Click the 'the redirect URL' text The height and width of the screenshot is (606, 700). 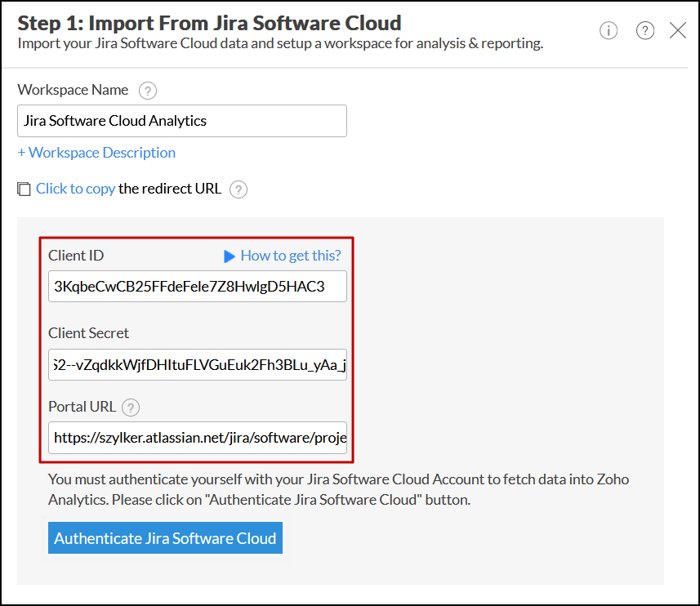coord(170,189)
